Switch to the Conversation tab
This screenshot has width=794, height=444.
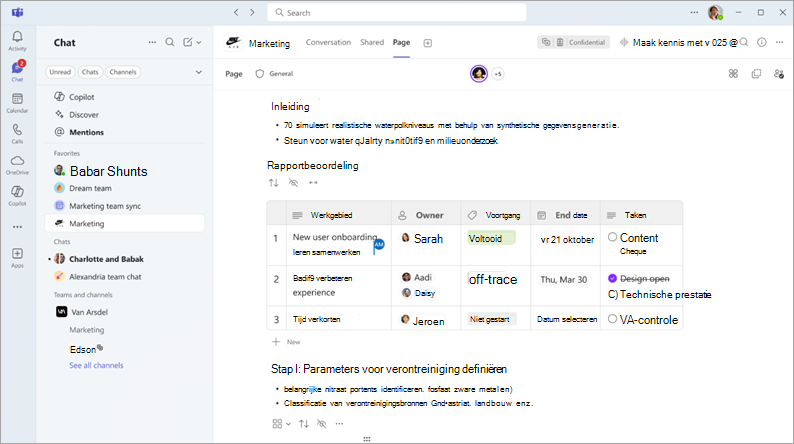[328, 43]
